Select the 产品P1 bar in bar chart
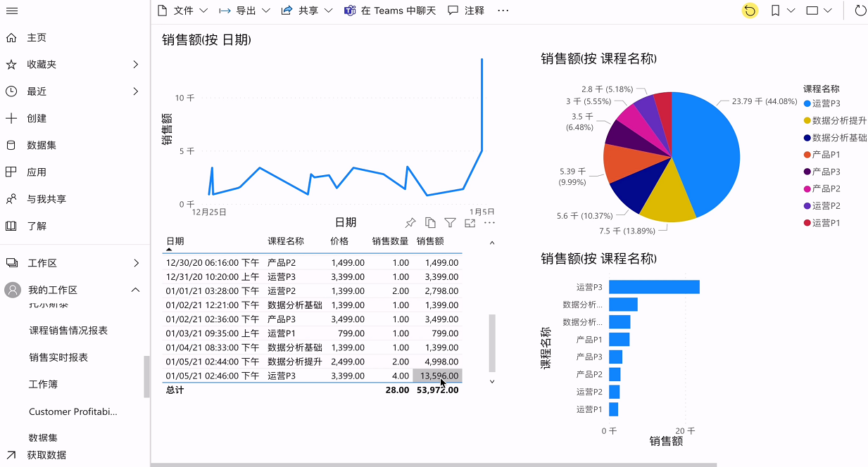The height and width of the screenshot is (467, 868). pyautogui.click(x=619, y=340)
